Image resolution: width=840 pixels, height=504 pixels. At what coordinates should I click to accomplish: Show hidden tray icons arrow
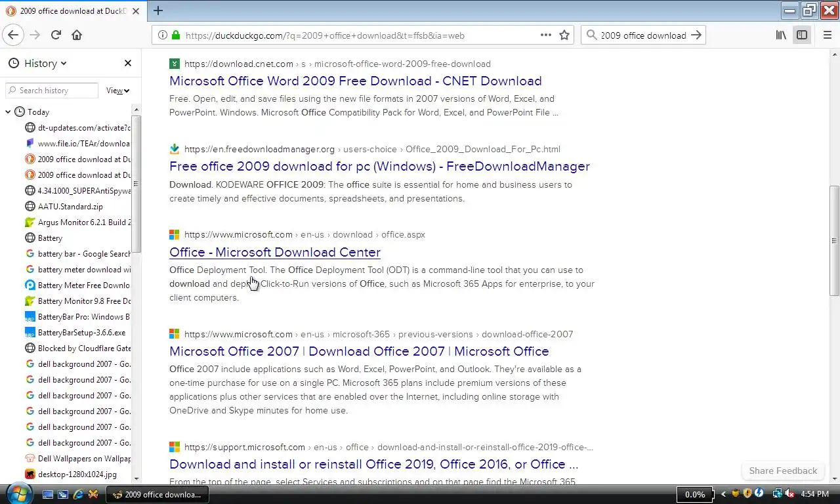pos(723,494)
